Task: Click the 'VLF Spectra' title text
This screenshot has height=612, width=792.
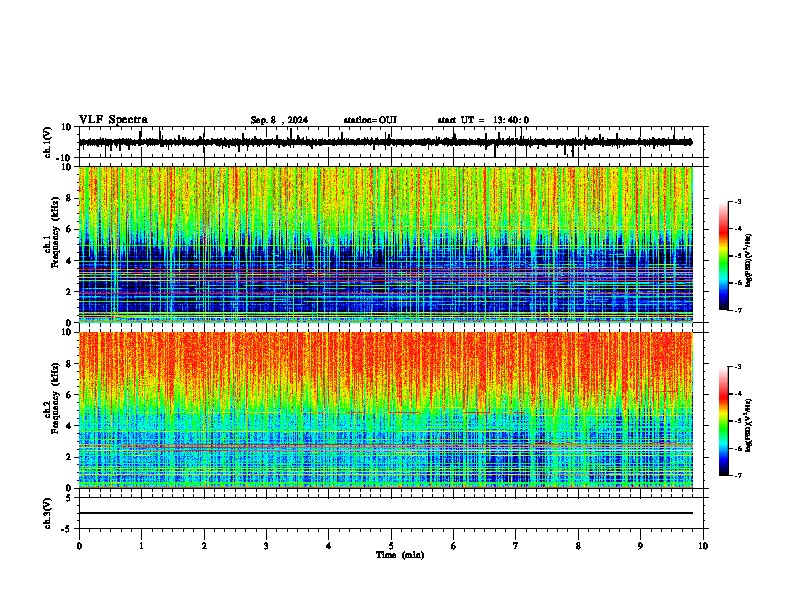Action: (113, 120)
